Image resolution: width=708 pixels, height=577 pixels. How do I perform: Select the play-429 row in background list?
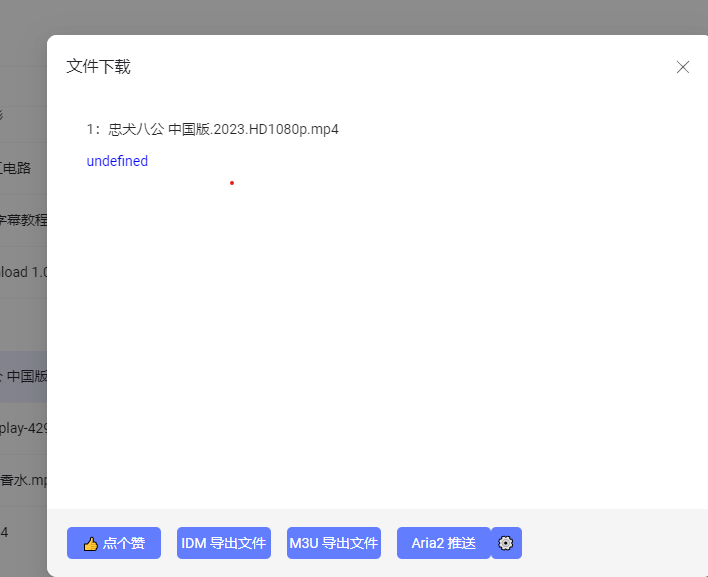pyautogui.click(x=23, y=428)
